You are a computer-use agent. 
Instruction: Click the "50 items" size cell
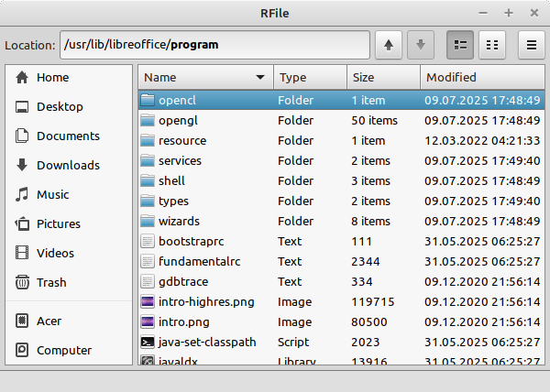point(374,121)
